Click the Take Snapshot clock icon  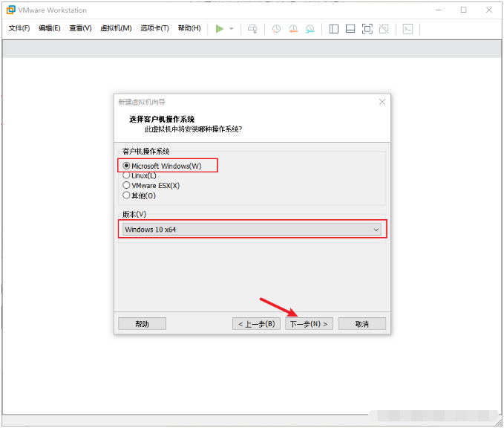click(x=276, y=28)
